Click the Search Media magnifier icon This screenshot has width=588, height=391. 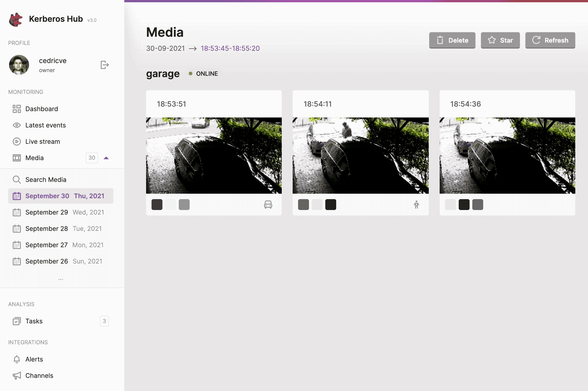(x=17, y=179)
